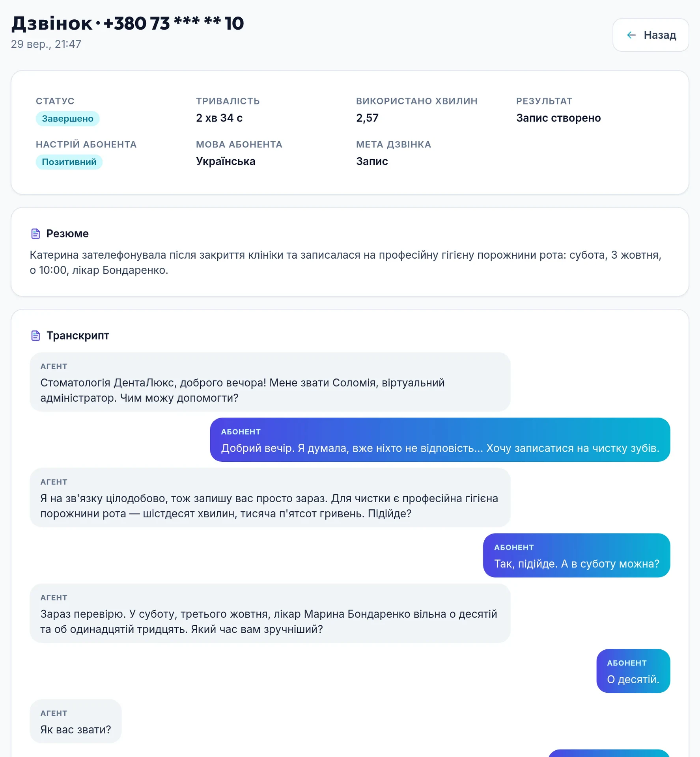Viewport: 700px width, 757px height.
Task: Click the result text Запис створено
Action: [558, 118]
